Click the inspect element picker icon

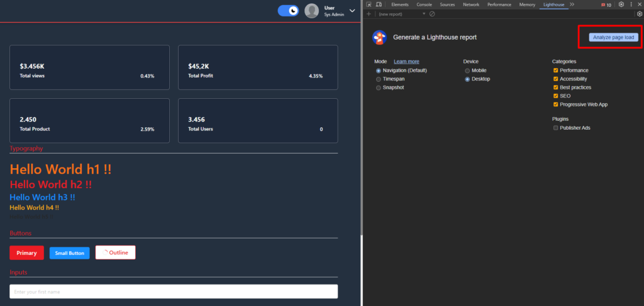(369, 4)
